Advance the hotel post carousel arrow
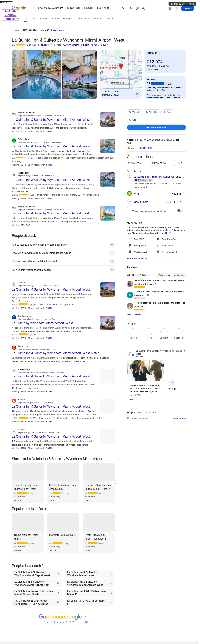Image resolution: width=200 pixels, height=644 pixels. click(172, 383)
